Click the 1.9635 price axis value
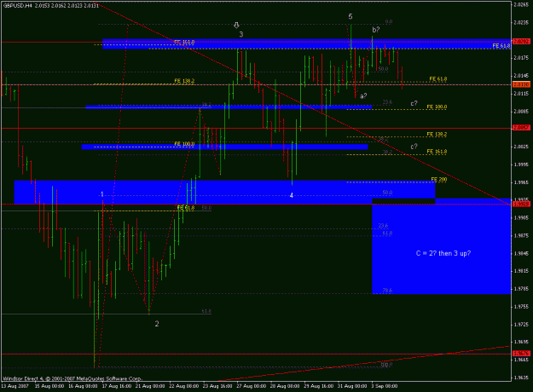Image resolution: width=533 pixels, height=392 pixels. 521,378
